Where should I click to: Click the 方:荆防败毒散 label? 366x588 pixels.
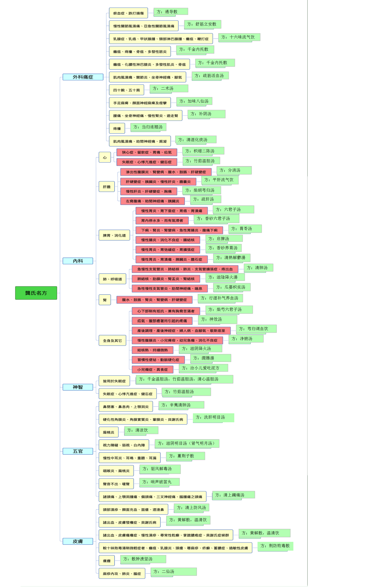275,546
